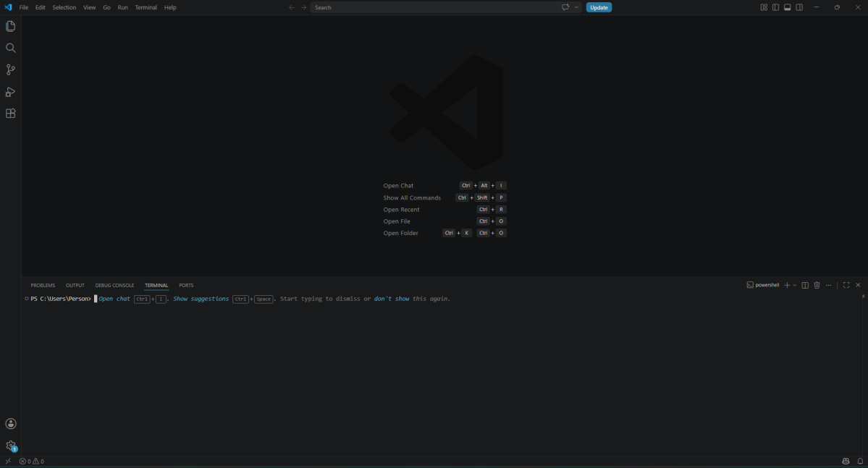Open errors and warnings status indicator

point(32,461)
